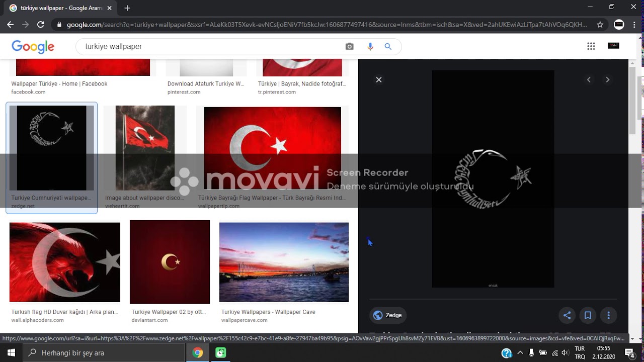The width and height of the screenshot is (644, 362).
Task: Open Google apps grid
Action: pos(591,46)
